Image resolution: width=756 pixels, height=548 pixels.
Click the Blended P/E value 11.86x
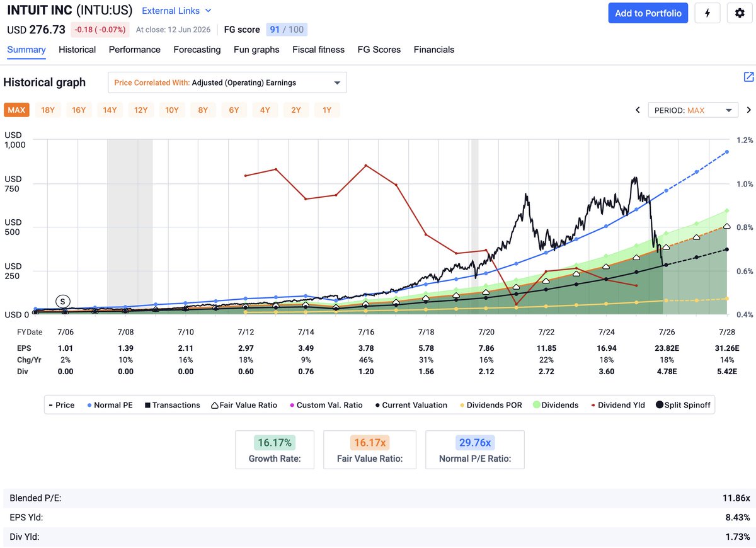point(736,498)
